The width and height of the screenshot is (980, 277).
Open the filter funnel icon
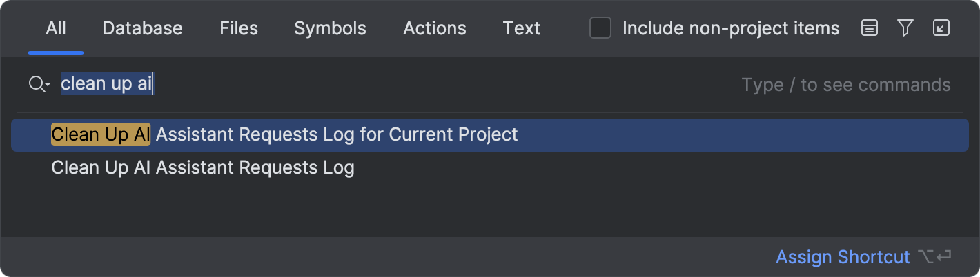[x=905, y=28]
